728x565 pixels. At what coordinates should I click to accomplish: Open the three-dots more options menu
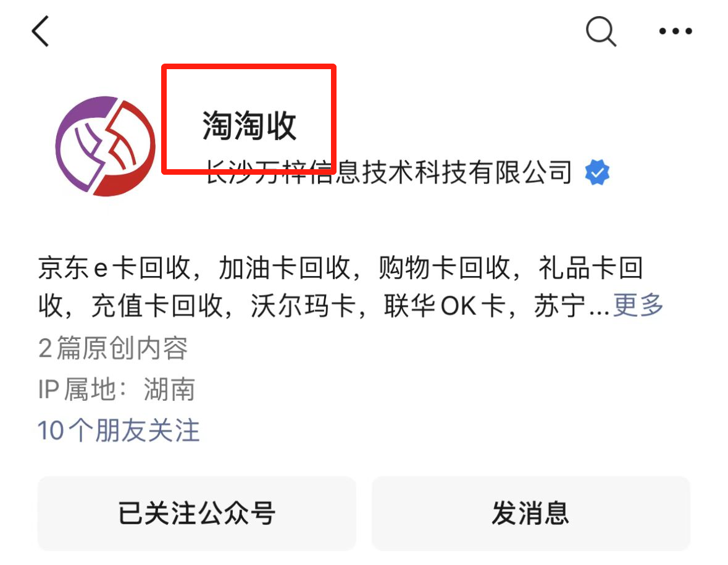pos(676,31)
